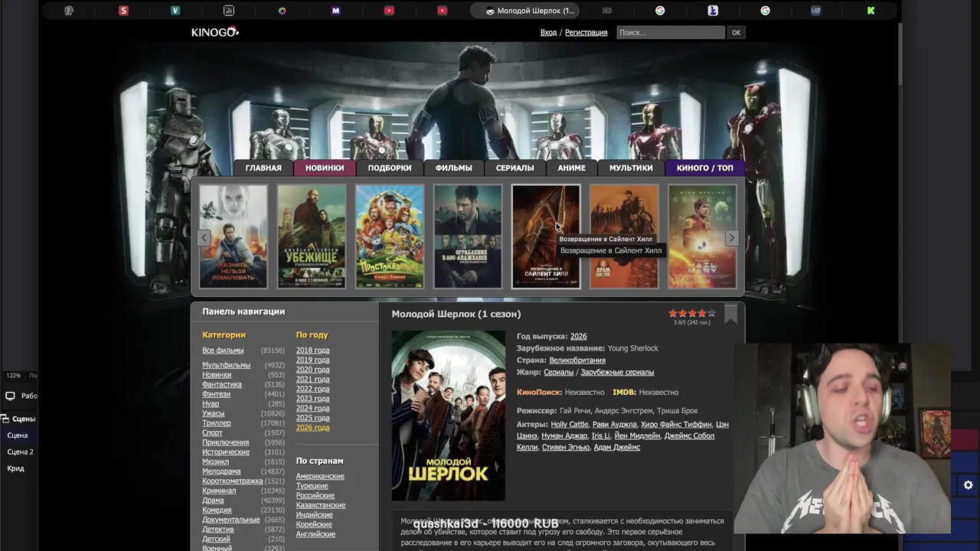Filter by highlighted 2026 года
The height and width of the screenshot is (551, 980).
(x=313, y=428)
